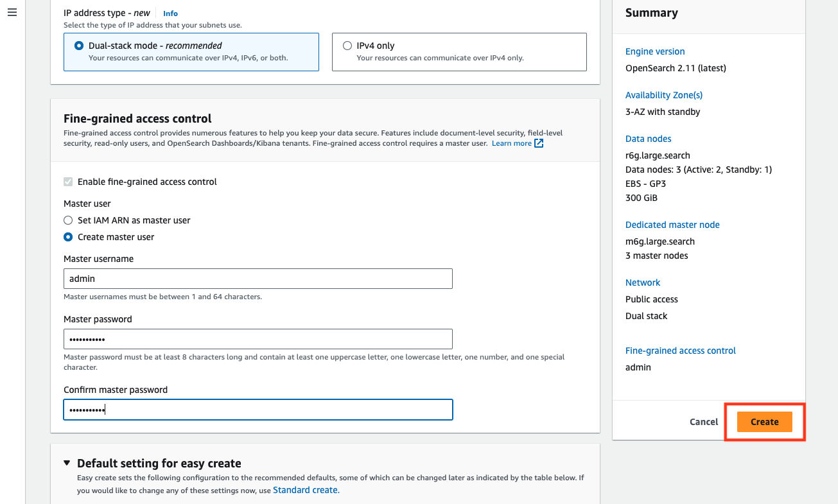Collapse the Default setting for easy create section
Image resolution: width=838 pixels, height=504 pixels.
(x=67, y=462)
